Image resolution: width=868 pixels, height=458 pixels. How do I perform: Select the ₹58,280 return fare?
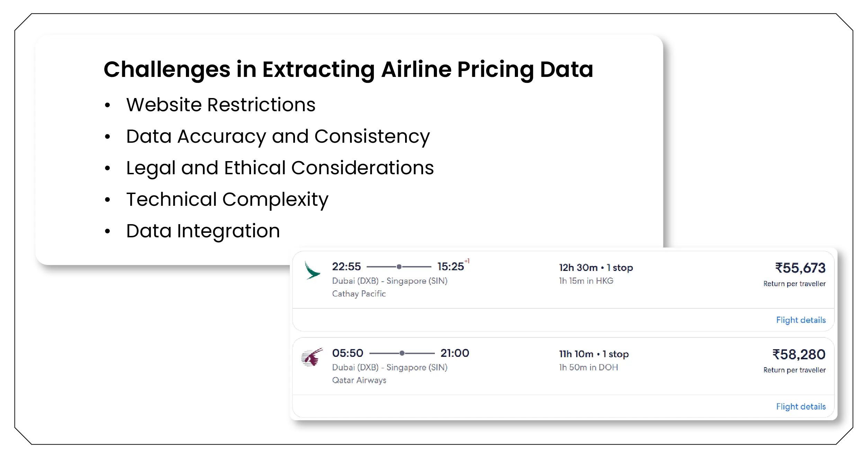tap(801, 354)
